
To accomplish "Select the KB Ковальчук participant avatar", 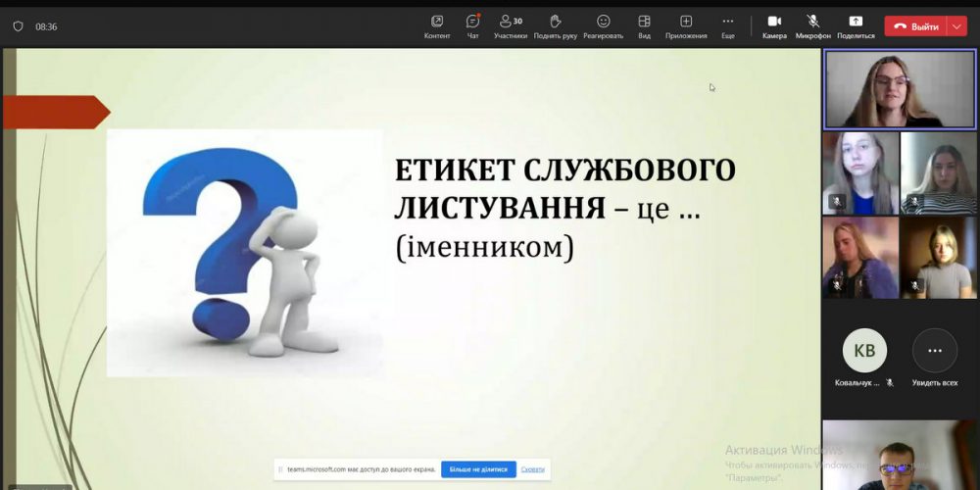I will point(864,351).
